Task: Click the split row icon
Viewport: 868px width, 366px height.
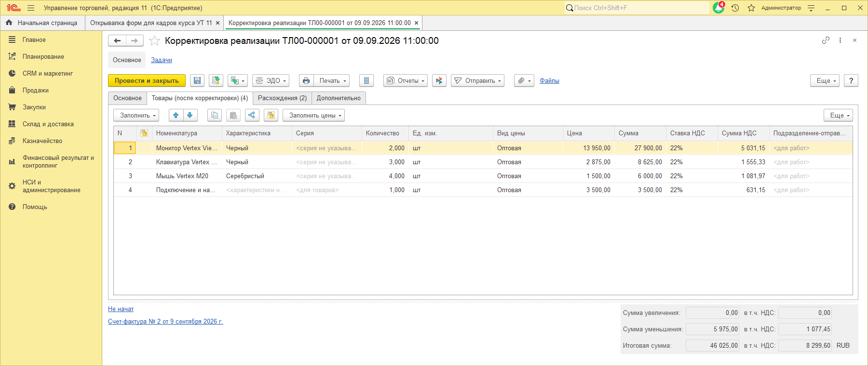Action: coord(252,116)
